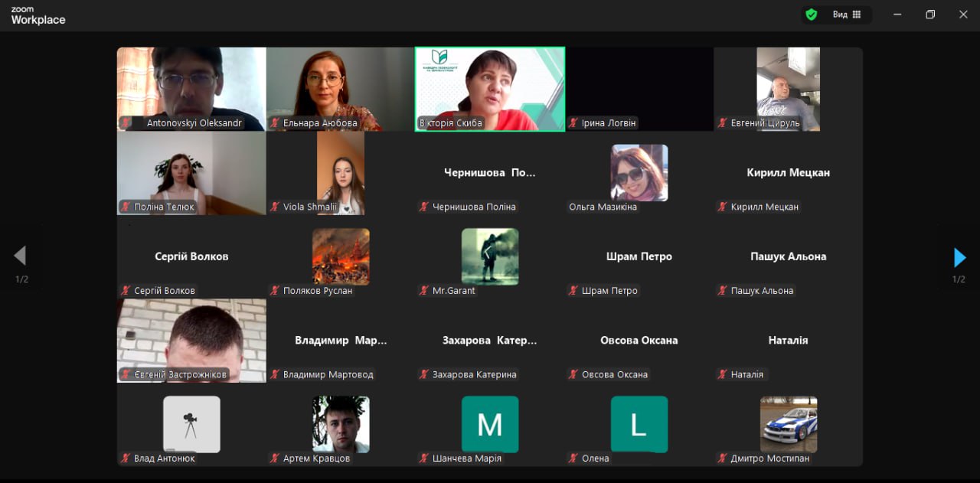
Task: Click muted mic icon for Євгеній Застрожніков
Action: coord(126,374)
